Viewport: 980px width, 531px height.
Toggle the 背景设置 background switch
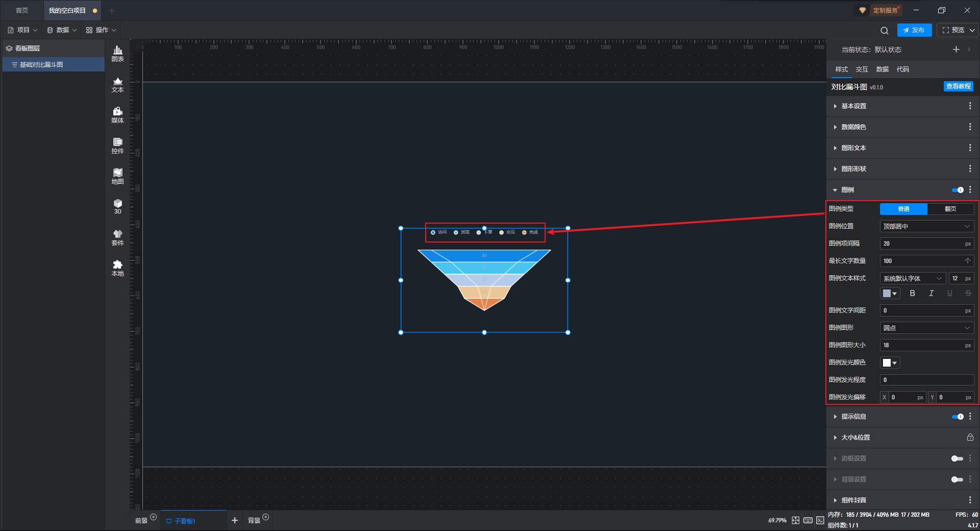click(x=958, y=479)
